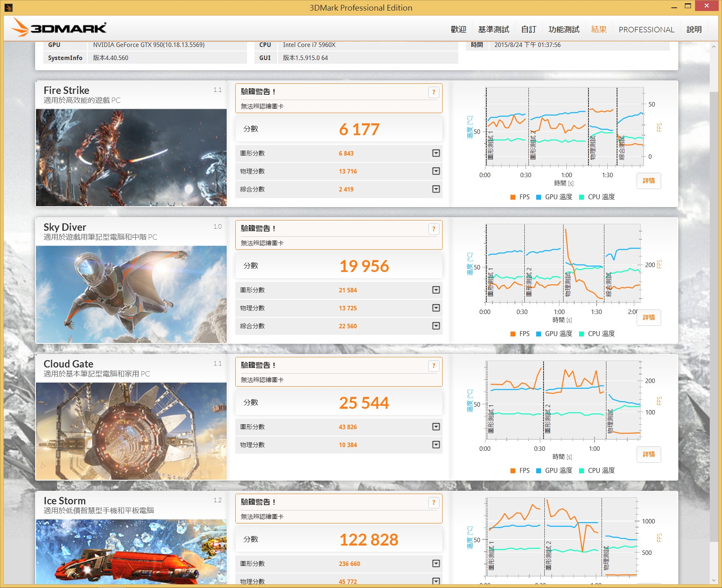Click the blue GPU 溫度 legend swatch in Sky Diver

pos(538,334)
